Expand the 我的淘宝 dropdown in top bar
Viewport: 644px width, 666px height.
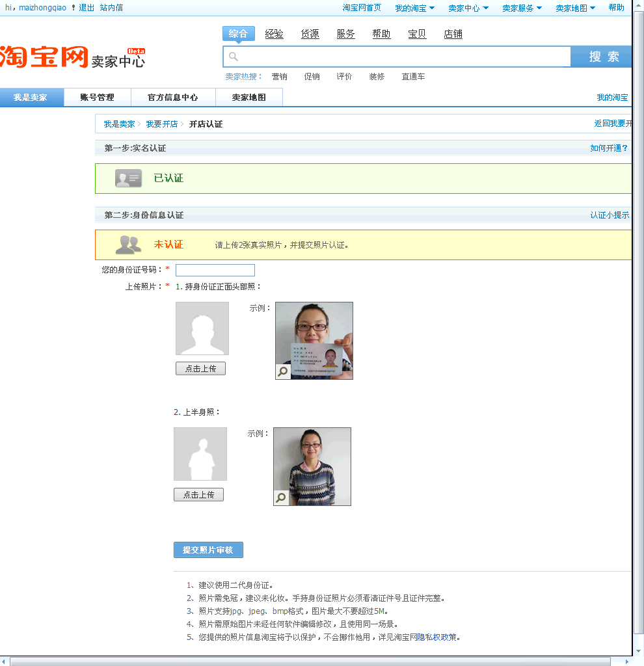click(414, 8)
